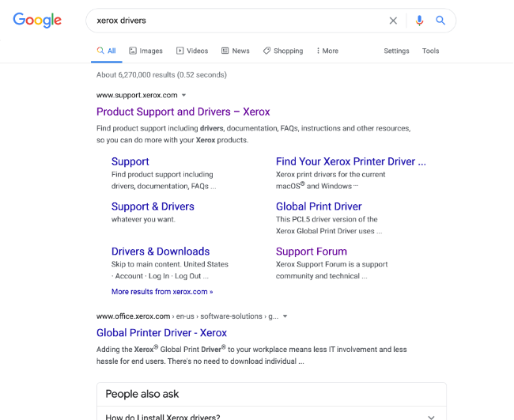Switch to the Videos tab
The height and width of the screenshot is (420, 514).
tap(192, 51)
